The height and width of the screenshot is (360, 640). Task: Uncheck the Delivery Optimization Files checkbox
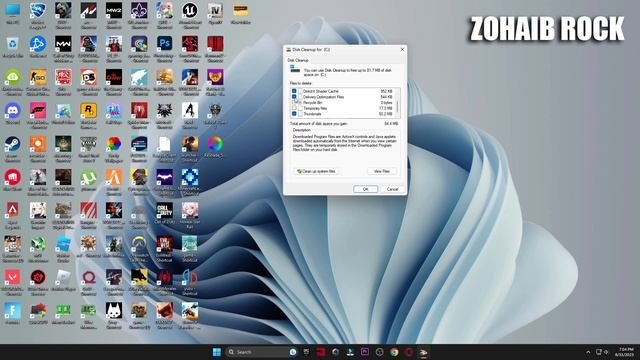point(294,97)
